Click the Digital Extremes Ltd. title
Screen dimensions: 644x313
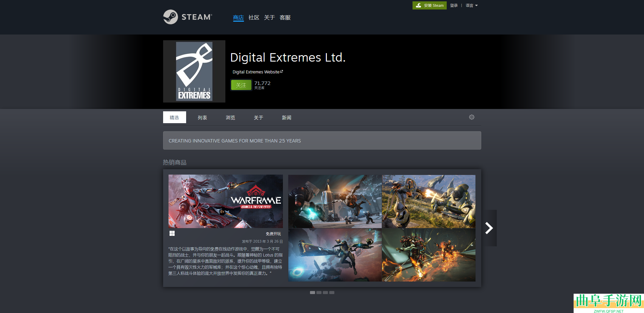point(288,58)
